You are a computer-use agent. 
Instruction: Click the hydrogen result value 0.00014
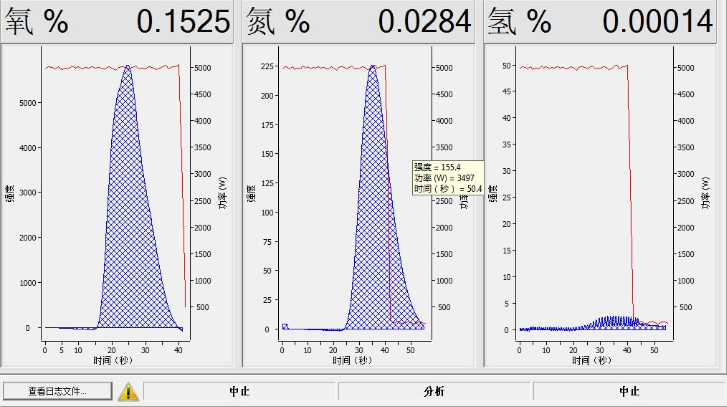(x=655, y=22)
